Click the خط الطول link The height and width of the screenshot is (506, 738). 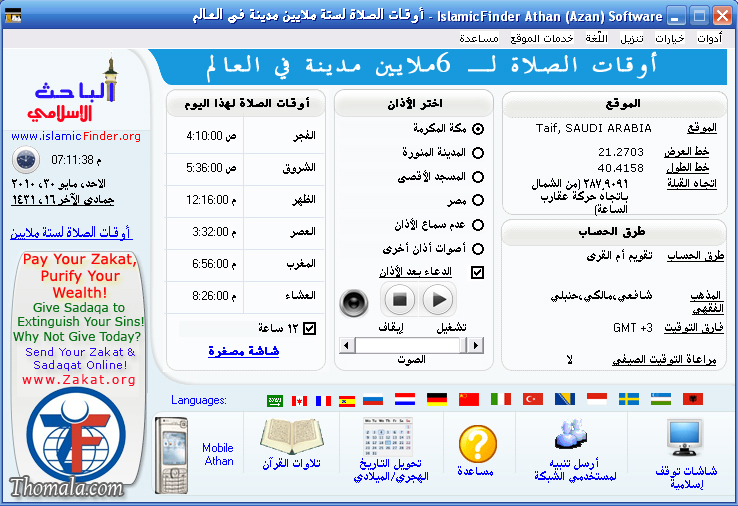[688, 167]
